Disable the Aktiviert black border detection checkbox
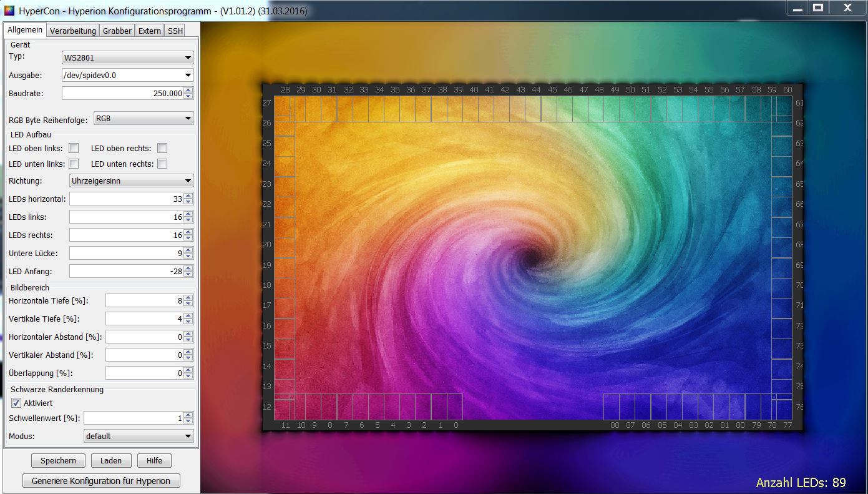The height and width of the screenshot is (494, 868). click(16, 403)
